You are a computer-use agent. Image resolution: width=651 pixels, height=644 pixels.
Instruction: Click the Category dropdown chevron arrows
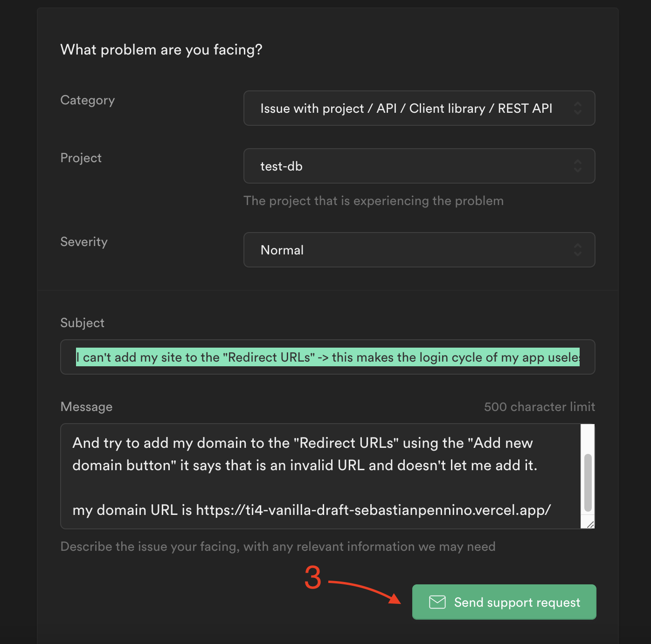[578, 108]
